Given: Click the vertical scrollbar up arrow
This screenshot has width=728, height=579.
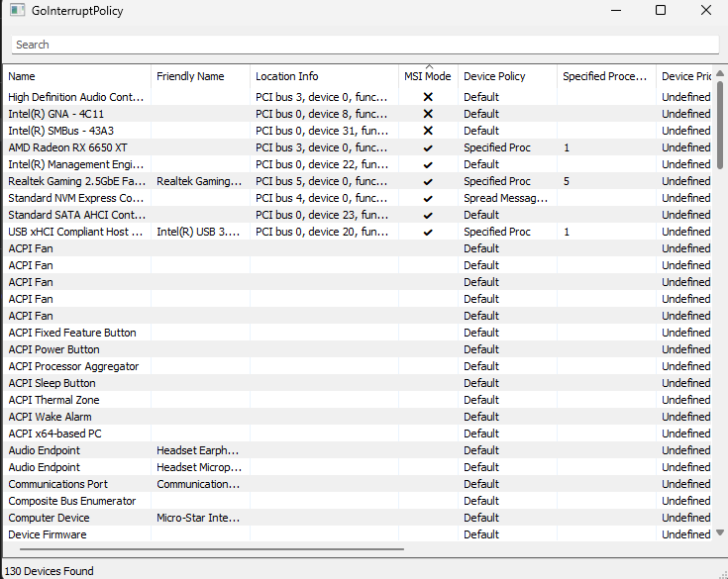Looking at the screenshot, I should coord(720,73).
